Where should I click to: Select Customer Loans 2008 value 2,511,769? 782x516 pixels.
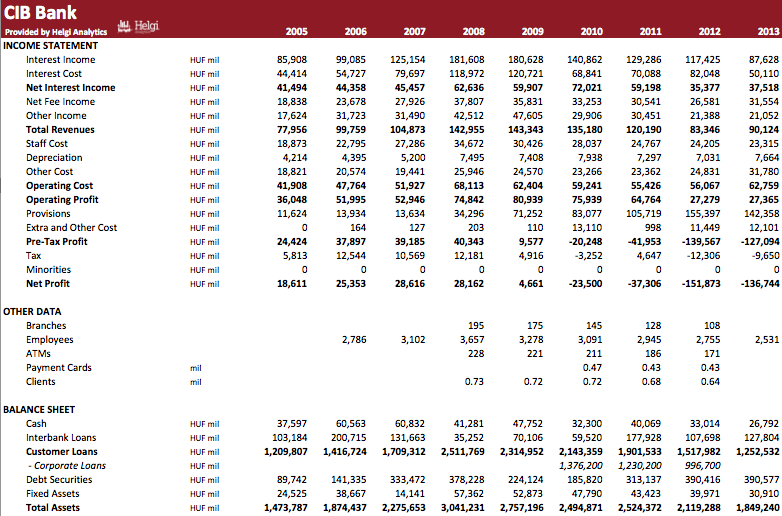[462, 452]
